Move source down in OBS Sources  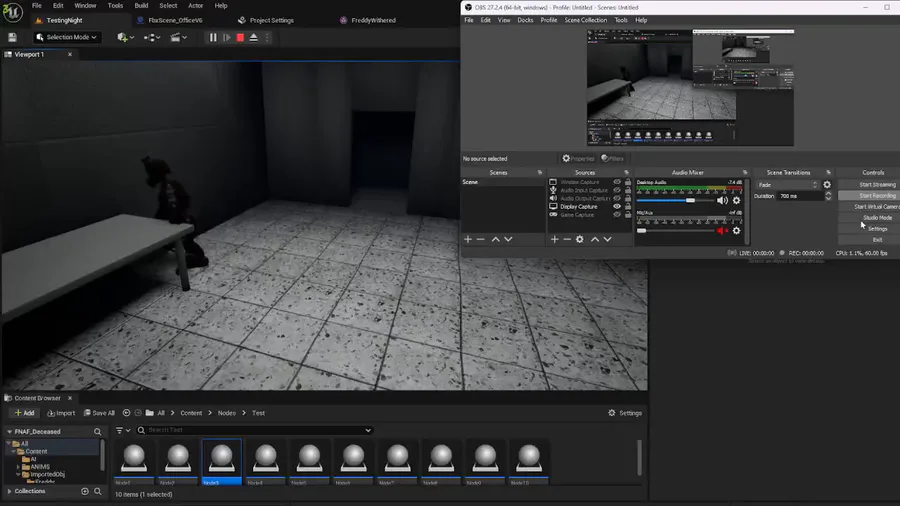[607, 239]
